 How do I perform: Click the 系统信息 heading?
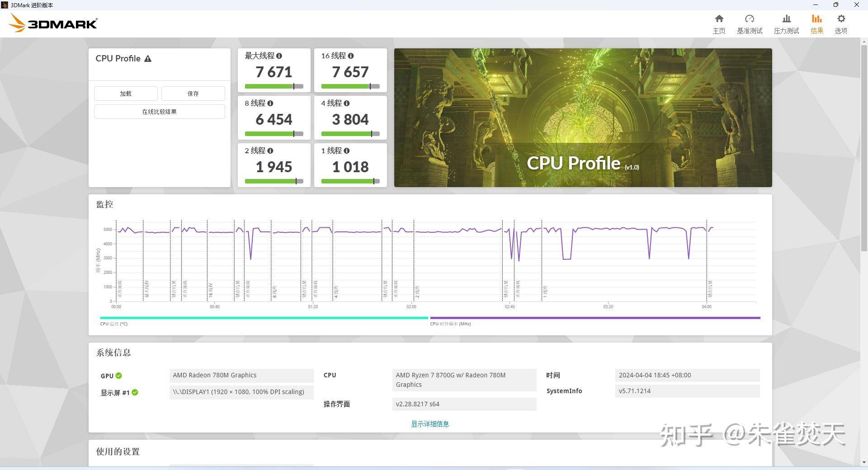coord(113,352)
